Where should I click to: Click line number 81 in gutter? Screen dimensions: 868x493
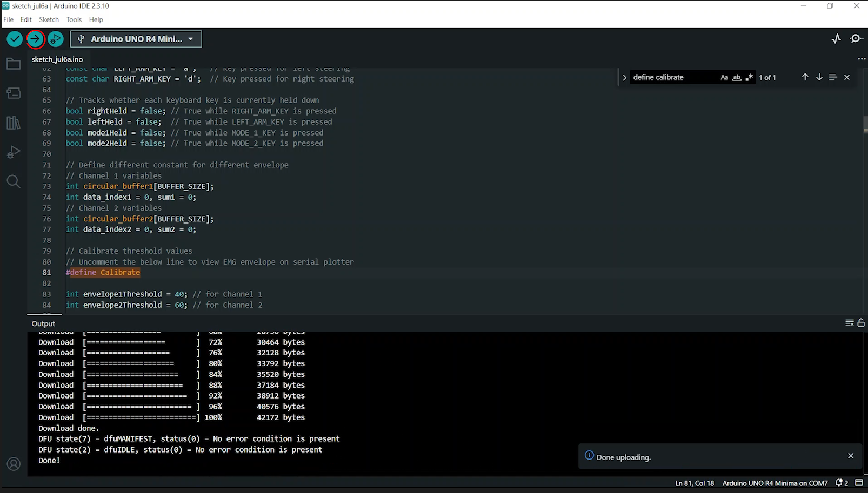tap(46, 272)
